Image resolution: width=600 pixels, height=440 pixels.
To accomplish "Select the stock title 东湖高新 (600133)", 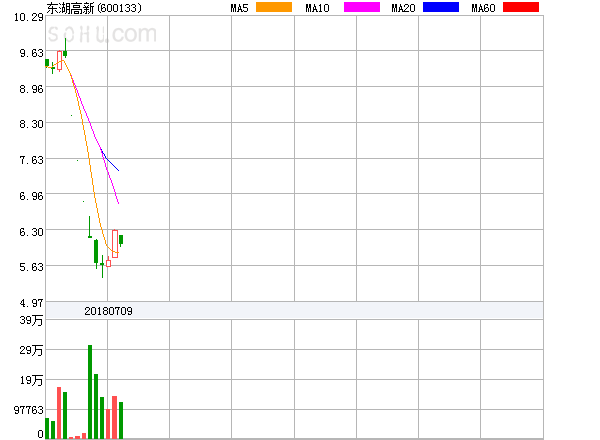I will [94, 8].
